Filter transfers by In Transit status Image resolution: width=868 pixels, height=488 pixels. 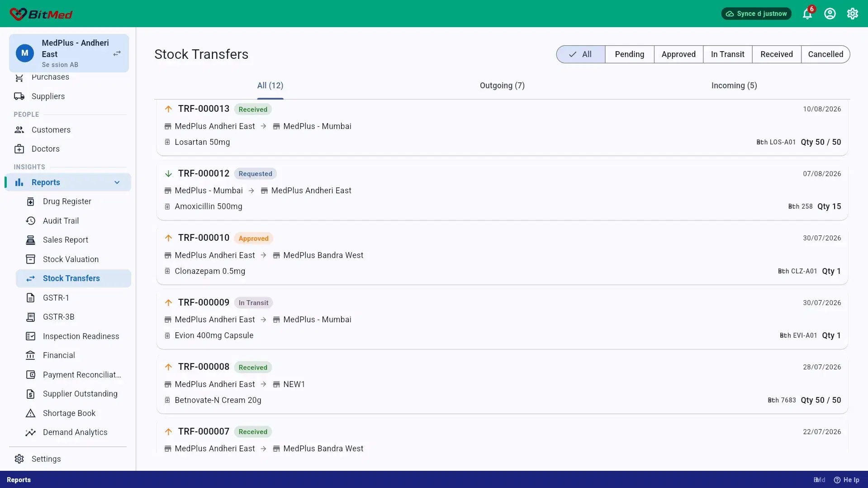(x=728, y=54)
